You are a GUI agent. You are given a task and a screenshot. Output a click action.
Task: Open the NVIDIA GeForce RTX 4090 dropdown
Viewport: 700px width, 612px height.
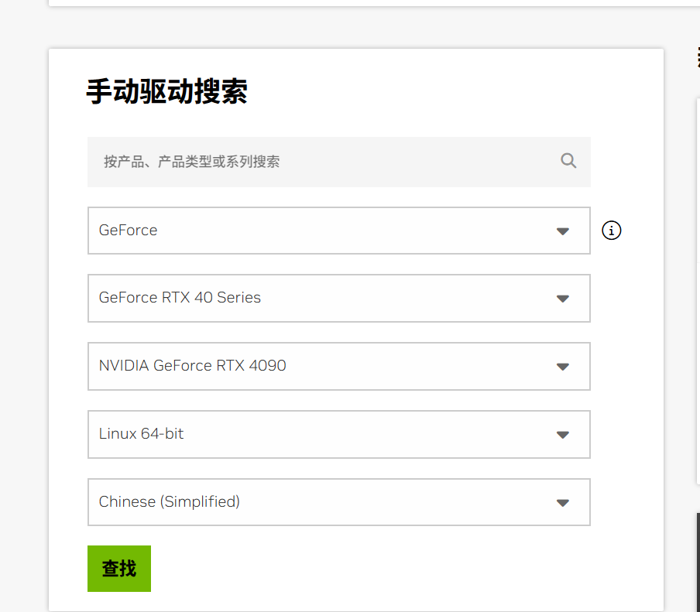click(x=339, y=366)
